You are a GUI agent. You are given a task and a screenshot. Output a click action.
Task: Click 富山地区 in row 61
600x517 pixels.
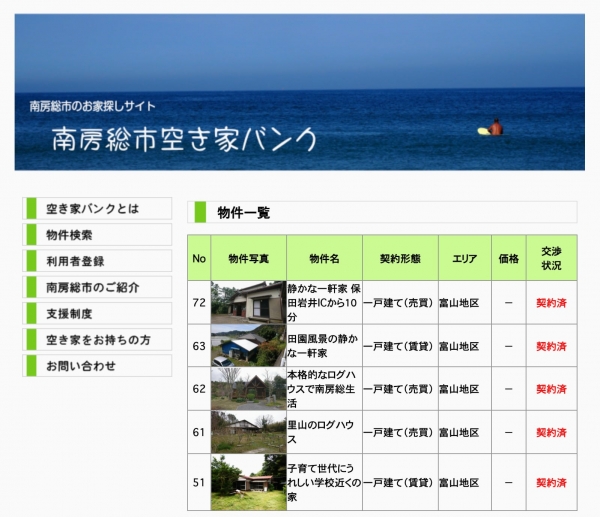coord(459,432)
